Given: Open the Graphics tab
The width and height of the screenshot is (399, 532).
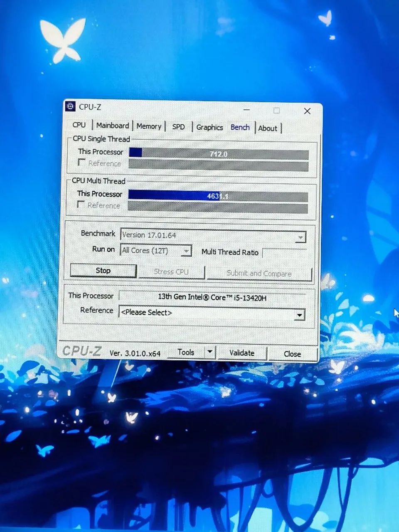Looking at the screenshot, I should coord(209,127).
